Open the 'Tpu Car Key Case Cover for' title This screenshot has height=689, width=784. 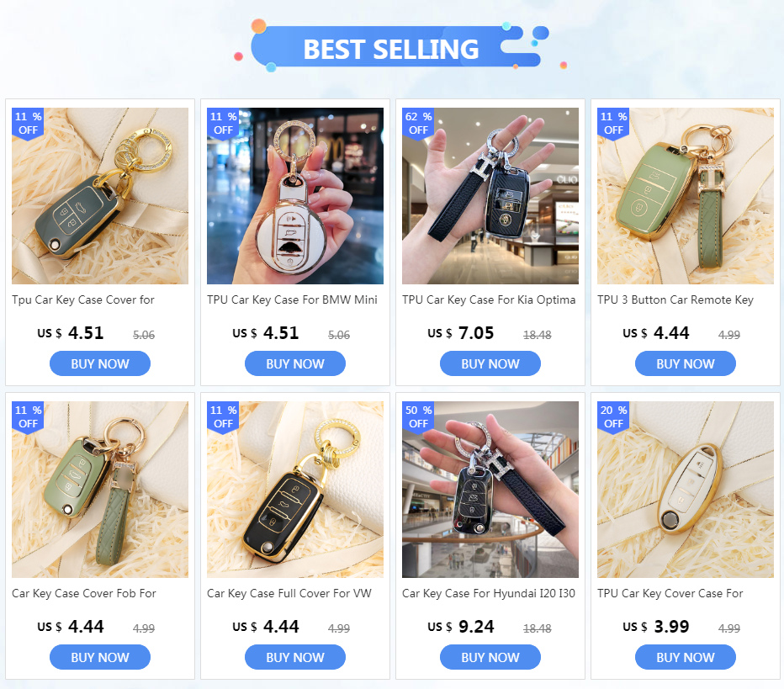tap(83, 300)
